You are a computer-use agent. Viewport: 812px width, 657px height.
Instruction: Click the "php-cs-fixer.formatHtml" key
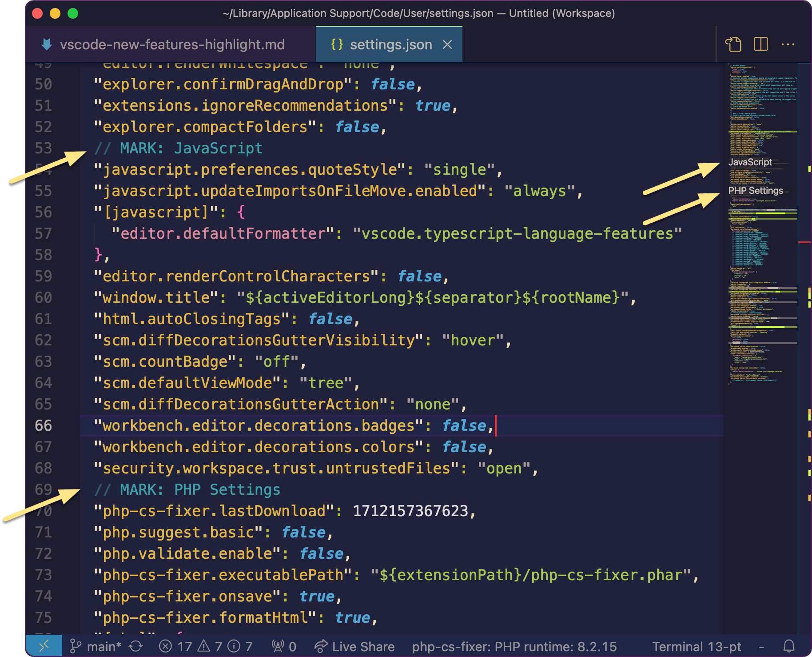(x=205, y=618)
